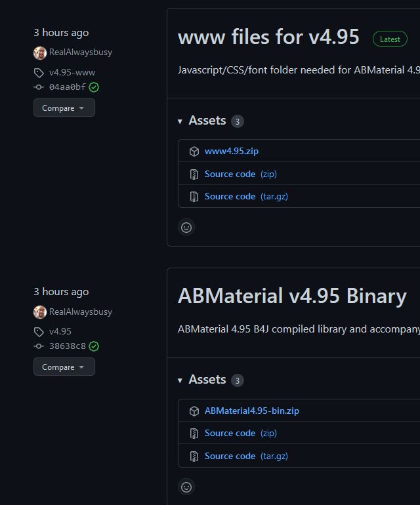Open the 'www files for v4.95' release title
This screenshot has height=505, width=420.
click(x=268, y=37)
